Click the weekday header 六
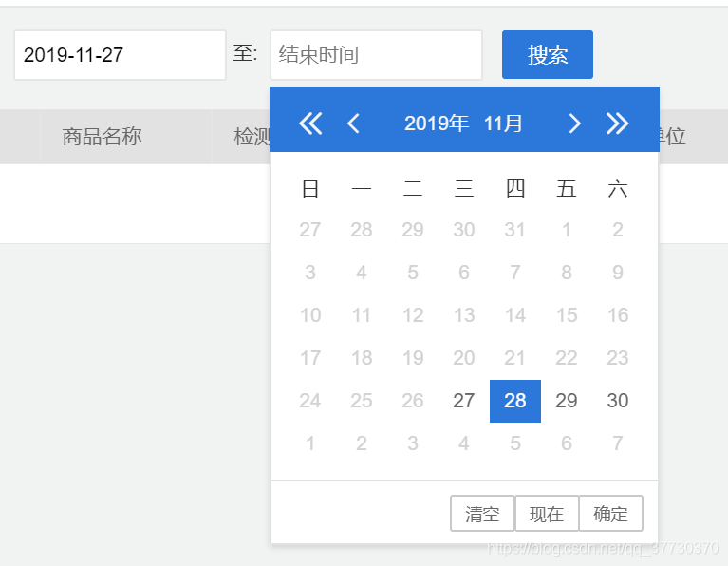Screen dimensions: 728x566 [618, 189]
